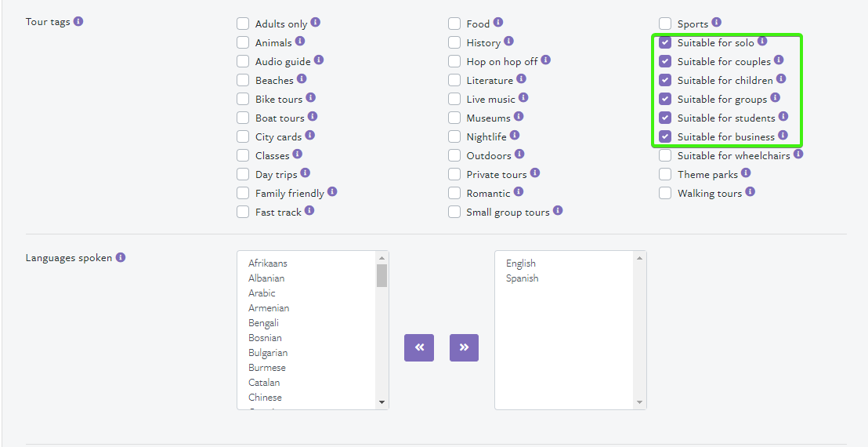Click the available languages scrollbar thumb
Screen dimensions: 868x447
click(x=382, y=275)
